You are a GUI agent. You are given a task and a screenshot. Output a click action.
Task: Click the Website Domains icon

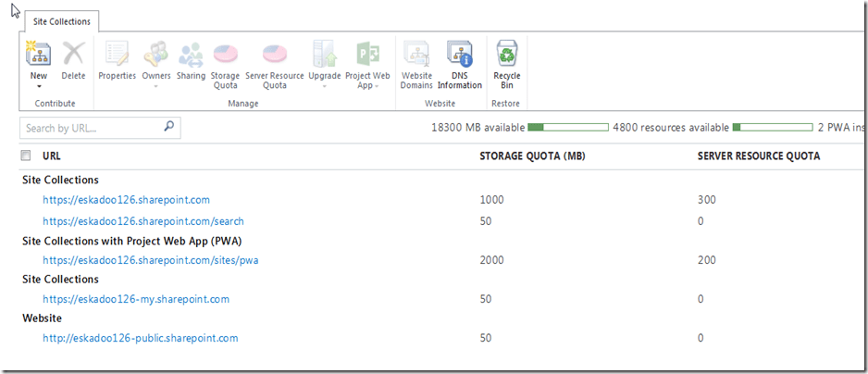pyautogui.click(x=416, y=53)
